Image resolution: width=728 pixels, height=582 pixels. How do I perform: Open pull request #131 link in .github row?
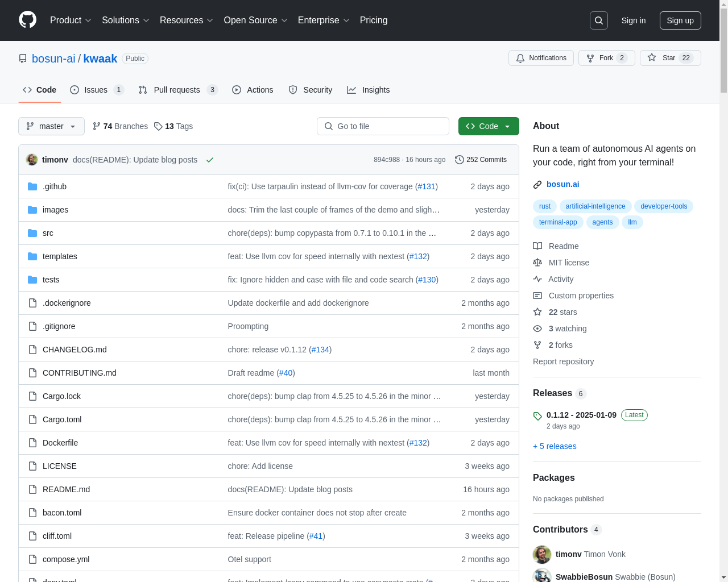tap(427, 186)
